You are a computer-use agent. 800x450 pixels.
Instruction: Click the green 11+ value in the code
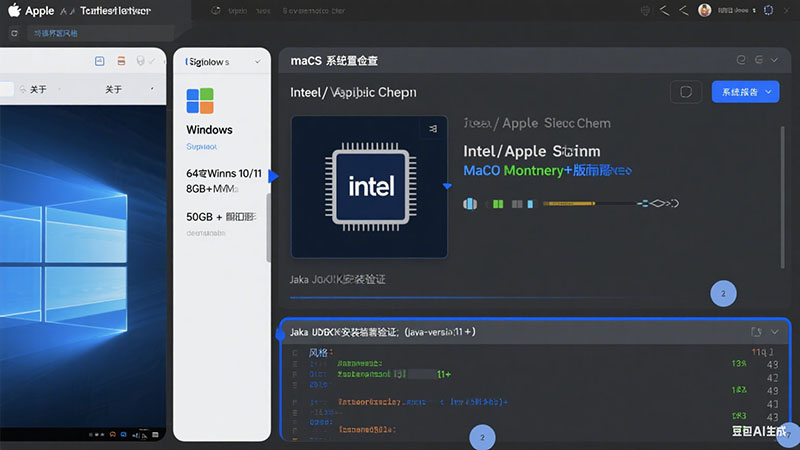coord(443,374)
